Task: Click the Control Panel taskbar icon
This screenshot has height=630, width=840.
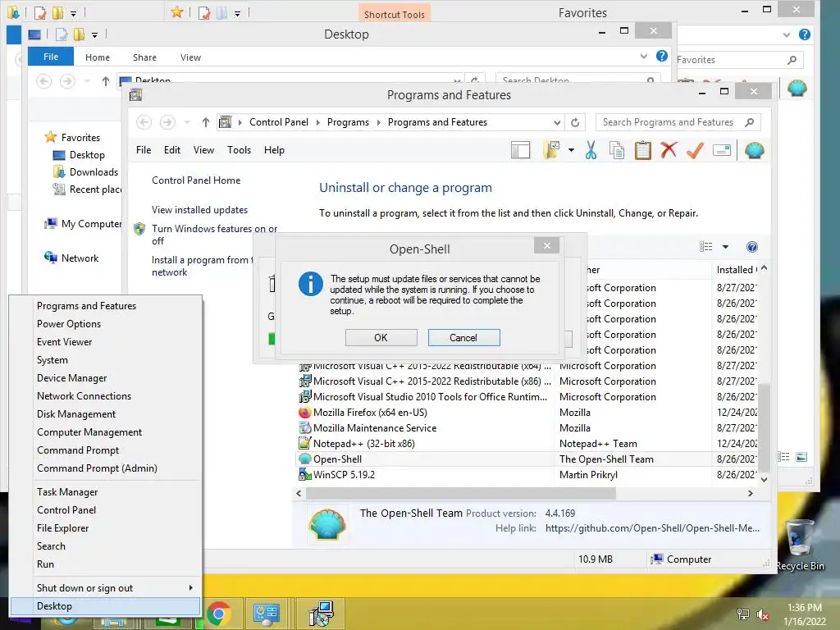Action: click(x=267, y=614)
